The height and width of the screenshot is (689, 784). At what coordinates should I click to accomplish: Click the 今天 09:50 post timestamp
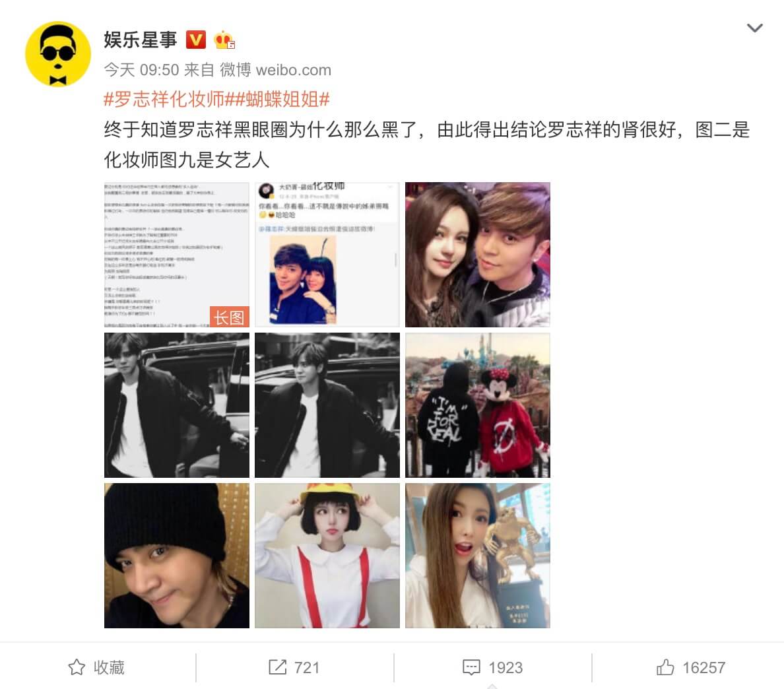pyautogui.click(x=141, y=70)
